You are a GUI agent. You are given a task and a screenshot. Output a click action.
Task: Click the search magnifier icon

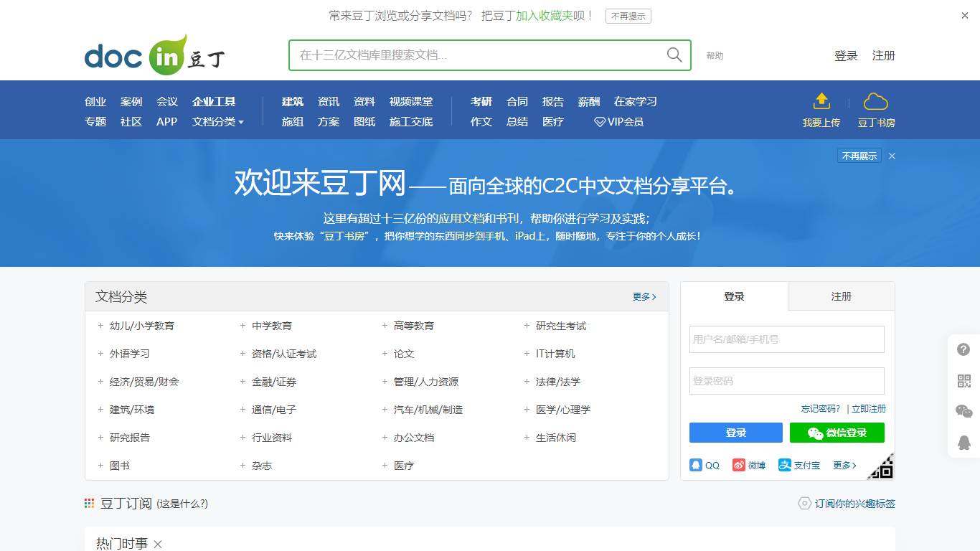(x=673, y=55)
